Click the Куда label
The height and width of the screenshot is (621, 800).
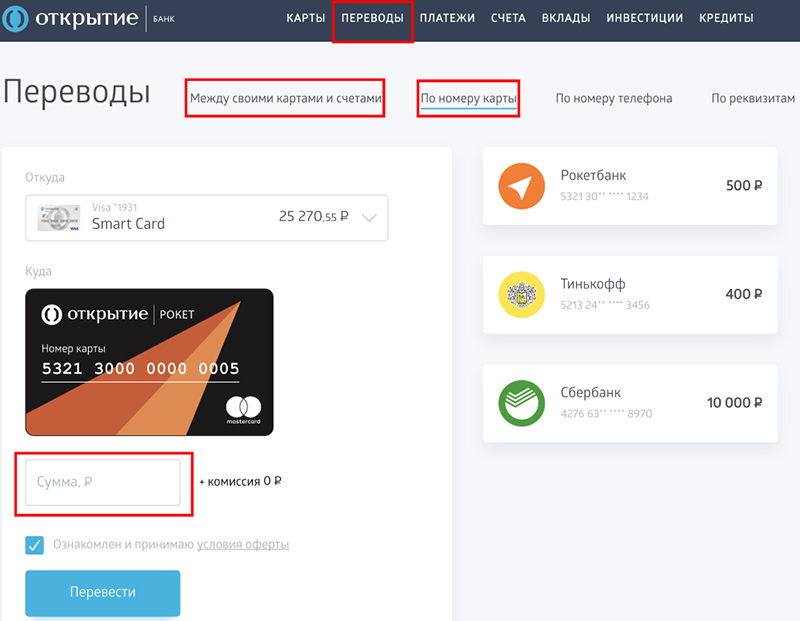point(38,271)
